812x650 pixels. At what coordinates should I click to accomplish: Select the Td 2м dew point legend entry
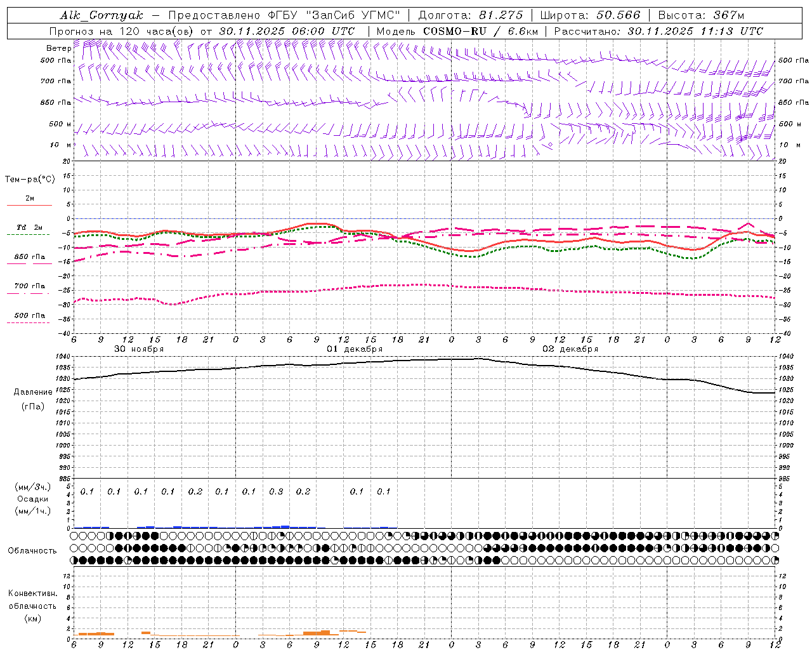coord(30,227)
